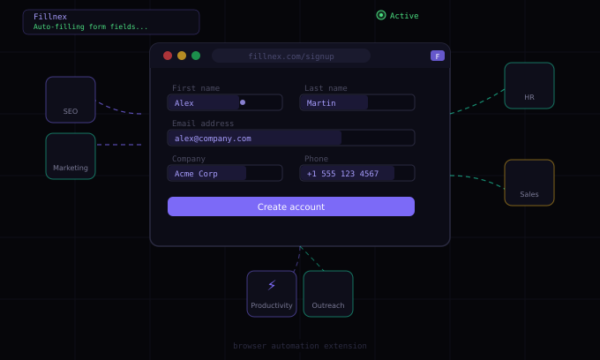Click the 'Active' status text

404,16
